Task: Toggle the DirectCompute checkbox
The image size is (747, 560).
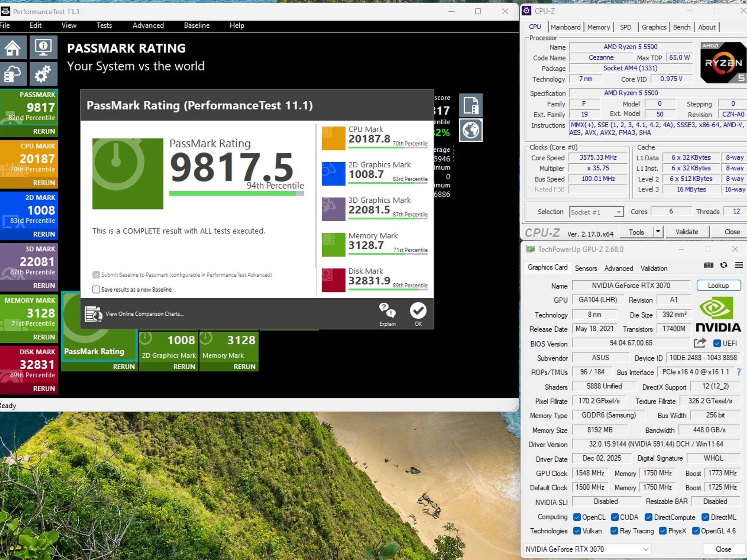Action: point(649,517)
